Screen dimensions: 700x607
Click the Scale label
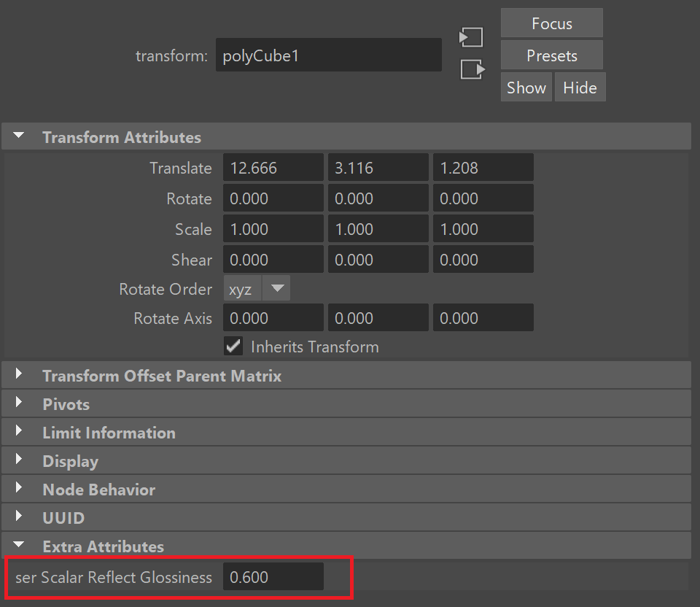(x=192, y=230)
